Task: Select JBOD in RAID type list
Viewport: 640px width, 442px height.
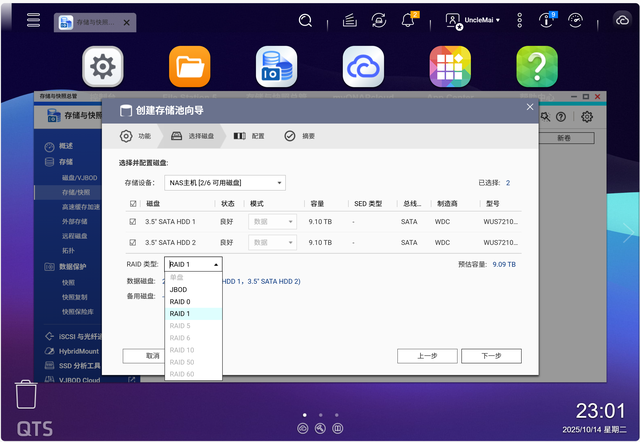Action: tap(178, 289)
